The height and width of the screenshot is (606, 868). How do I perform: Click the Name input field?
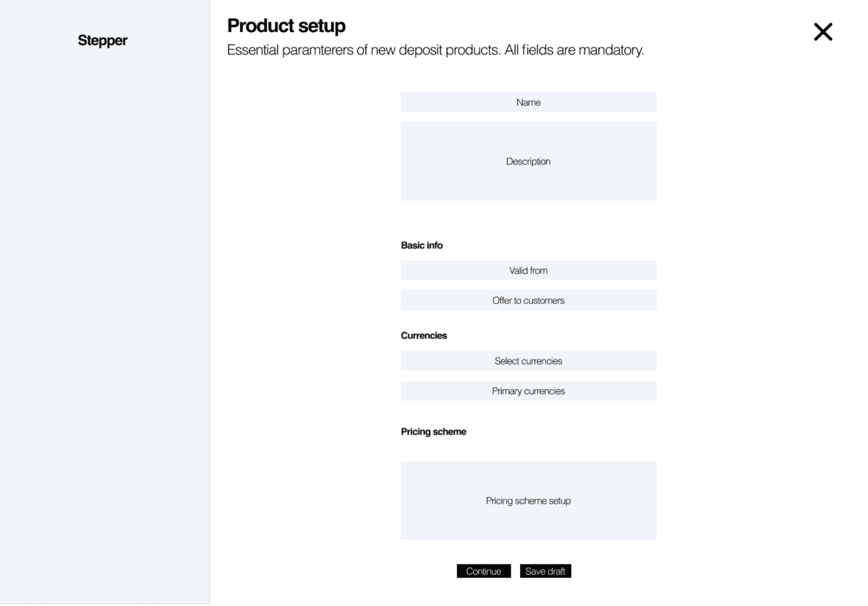[528, 102]
